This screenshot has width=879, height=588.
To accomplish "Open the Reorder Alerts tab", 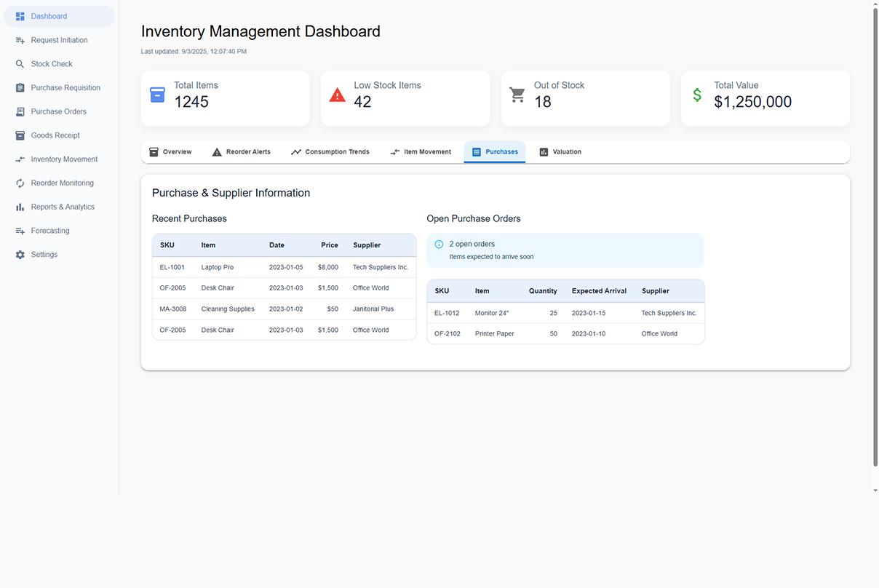I will click(242, 152).
